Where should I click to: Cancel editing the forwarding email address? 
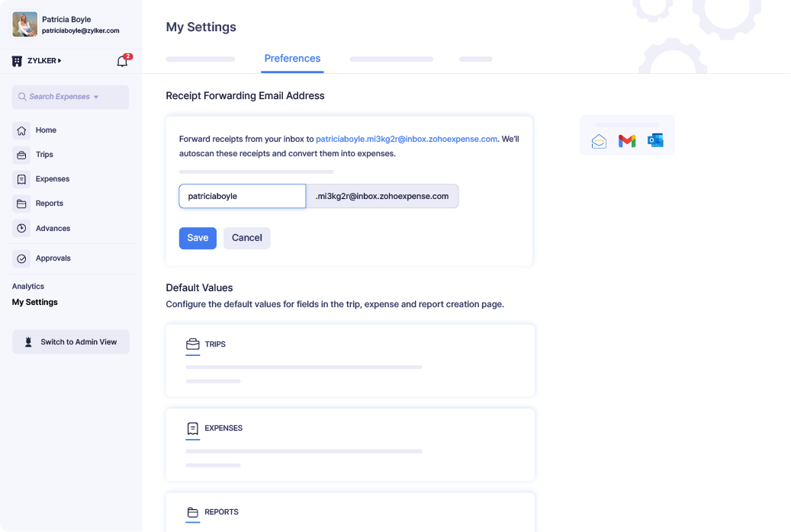coord(246,238)
